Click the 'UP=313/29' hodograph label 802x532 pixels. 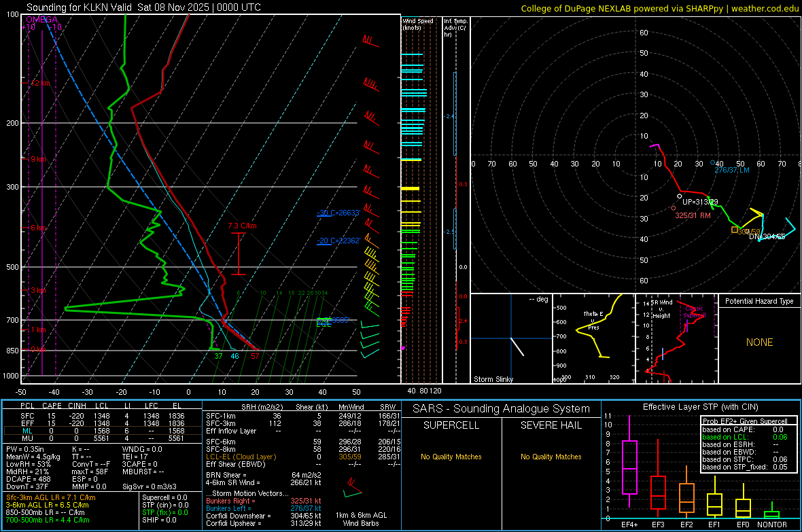[700, 202]
